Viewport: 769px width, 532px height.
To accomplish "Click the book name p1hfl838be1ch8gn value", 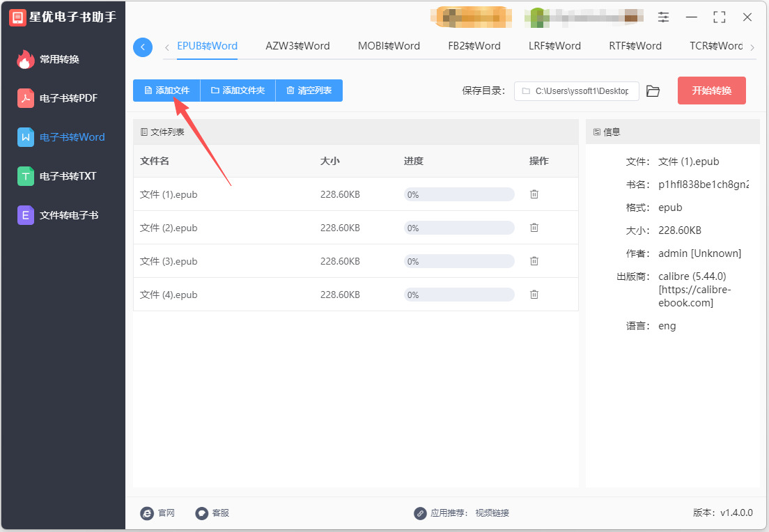I will [x=704, y=185].
